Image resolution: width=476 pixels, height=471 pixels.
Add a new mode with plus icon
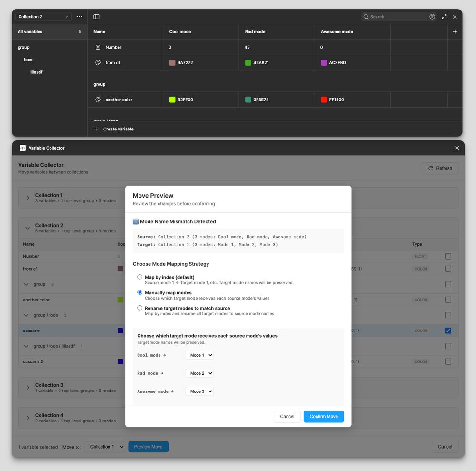(455, 31)
